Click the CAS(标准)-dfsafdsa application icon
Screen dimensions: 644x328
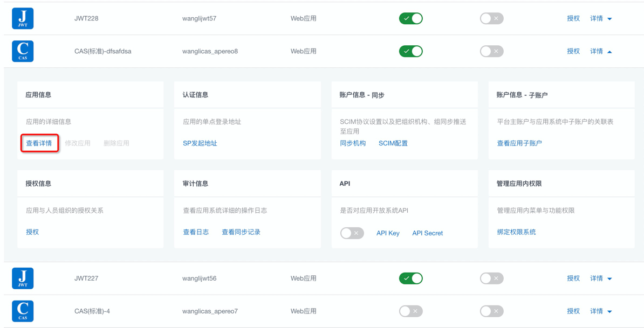point(23,51)
